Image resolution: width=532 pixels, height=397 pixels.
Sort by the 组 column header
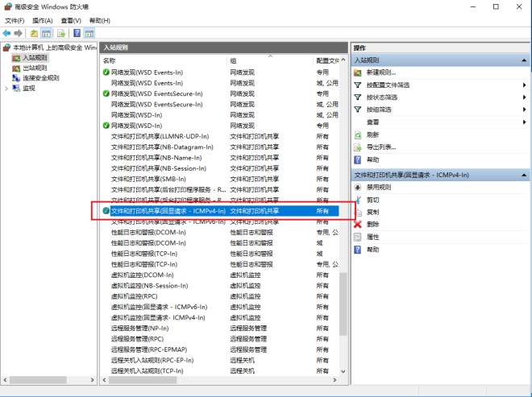coord(270,60)
